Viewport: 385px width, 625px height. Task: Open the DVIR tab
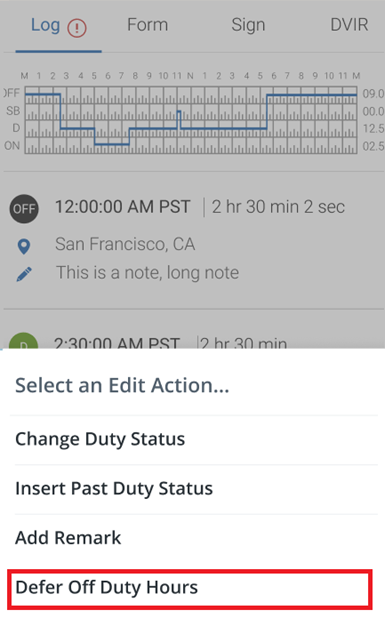[x=349, y=25]
